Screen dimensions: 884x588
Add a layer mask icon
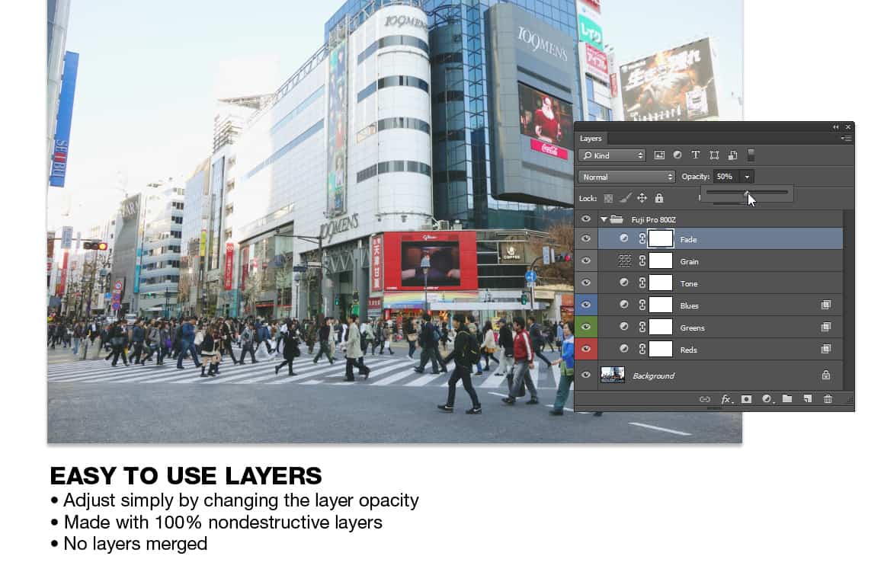tap(746, 399)
